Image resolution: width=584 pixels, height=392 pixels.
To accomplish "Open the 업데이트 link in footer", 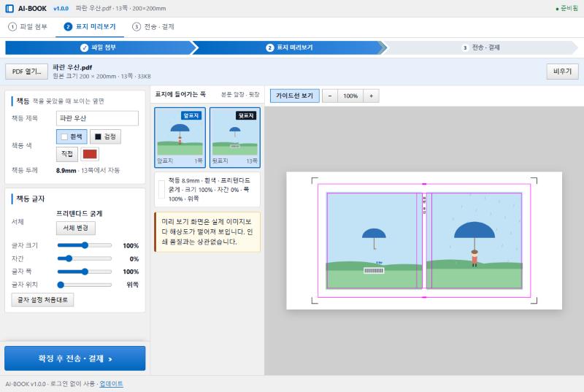I will tap(111, 383).
